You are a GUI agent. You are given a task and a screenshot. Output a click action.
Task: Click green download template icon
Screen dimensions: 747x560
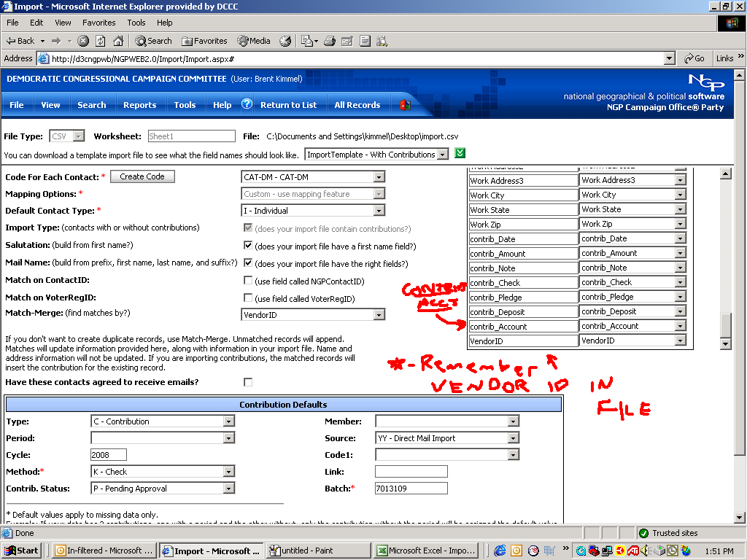pos(460,153)
